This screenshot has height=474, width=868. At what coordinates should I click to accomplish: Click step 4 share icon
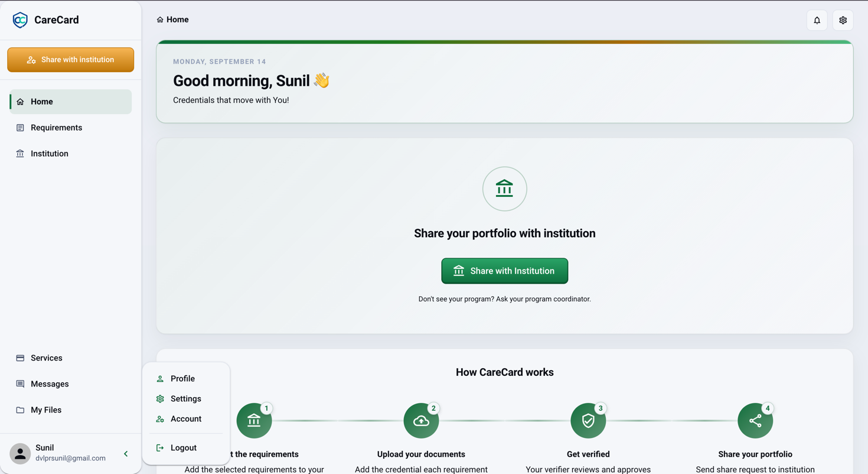point(755,421)
